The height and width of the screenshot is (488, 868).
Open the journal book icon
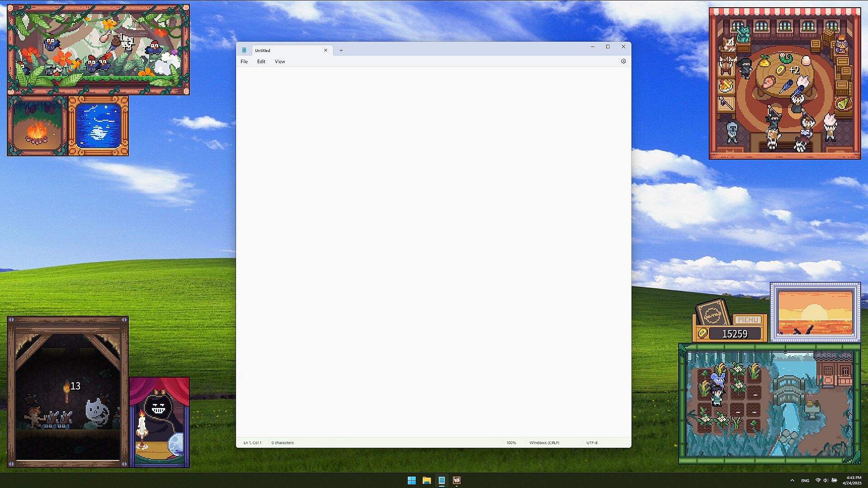click(713, 313)
